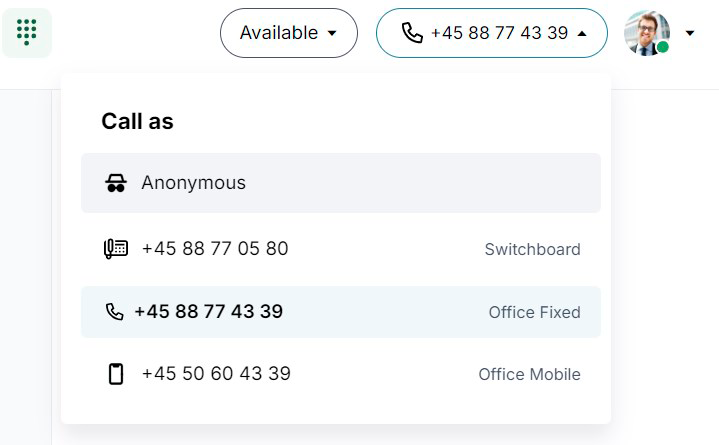Click the phone handset icon in the caller ID pill
Screen dimensions: 719x445
click(412, 33)
